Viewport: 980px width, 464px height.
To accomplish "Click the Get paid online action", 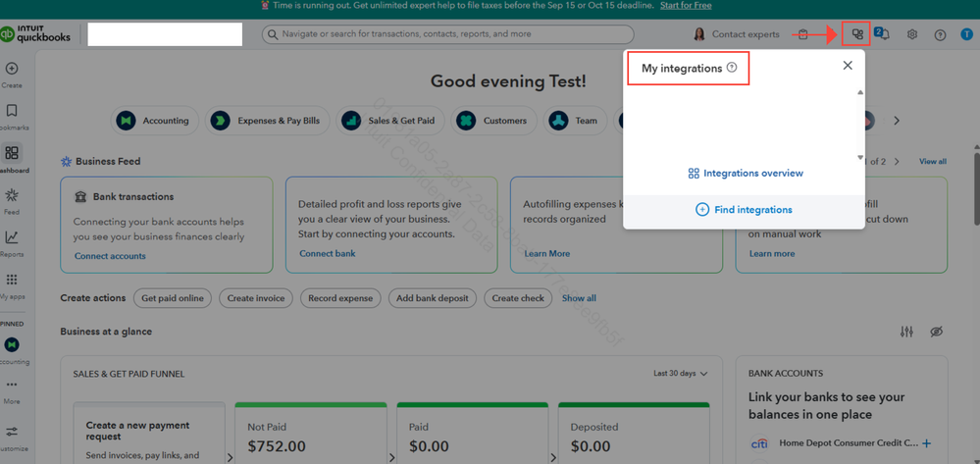I will 173,298.
